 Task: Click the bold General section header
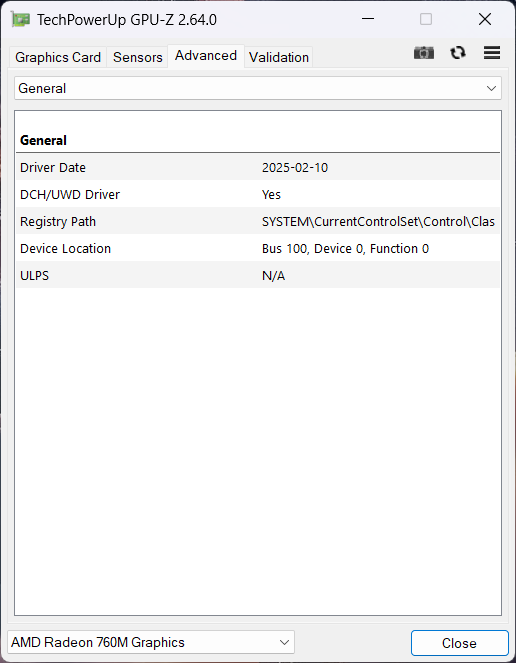pyautogui.click(x=43, y=140)
